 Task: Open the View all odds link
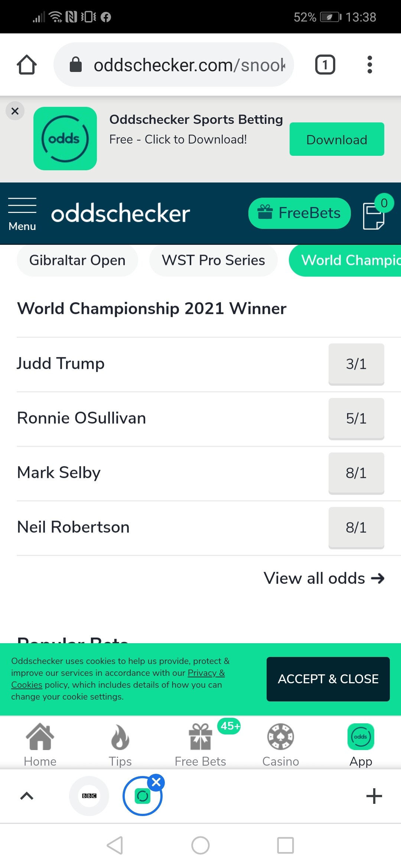324,578
